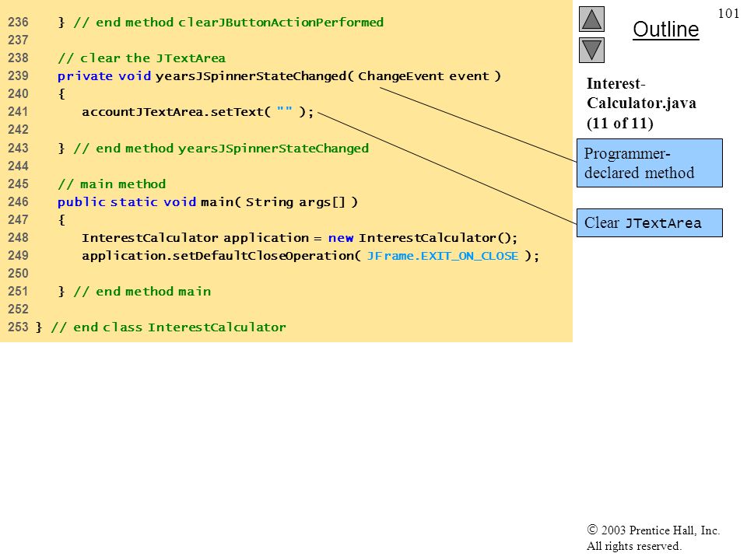Click 'JFrame.EXIT_ON_CLOSE' constant
Screen dimensions: 747x560
click(x=443, y=256)
